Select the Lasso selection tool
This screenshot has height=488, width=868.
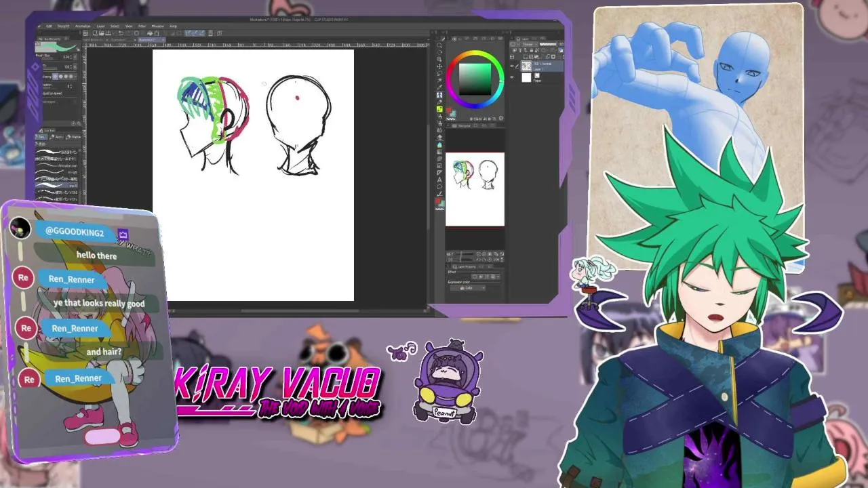(439, 73)
